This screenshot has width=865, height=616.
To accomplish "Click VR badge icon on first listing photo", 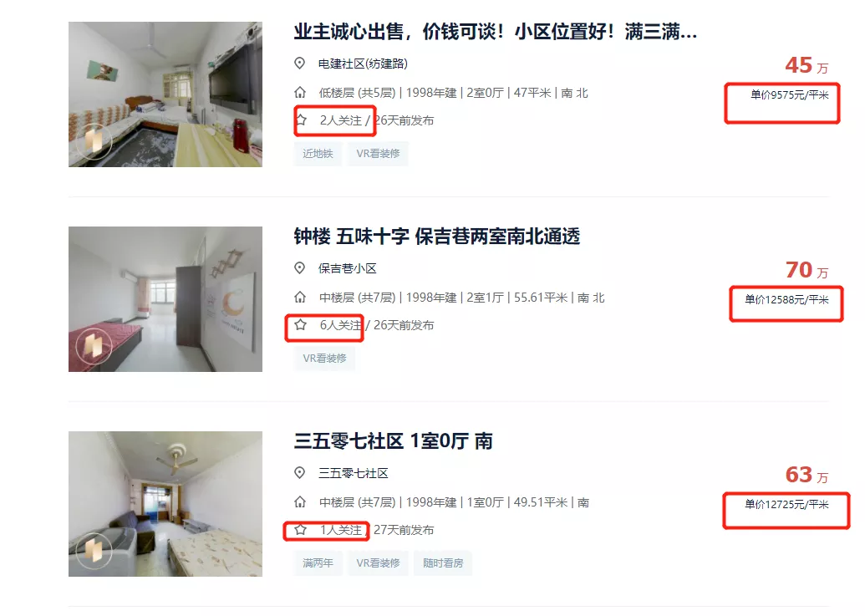I will tap(94, 141).
